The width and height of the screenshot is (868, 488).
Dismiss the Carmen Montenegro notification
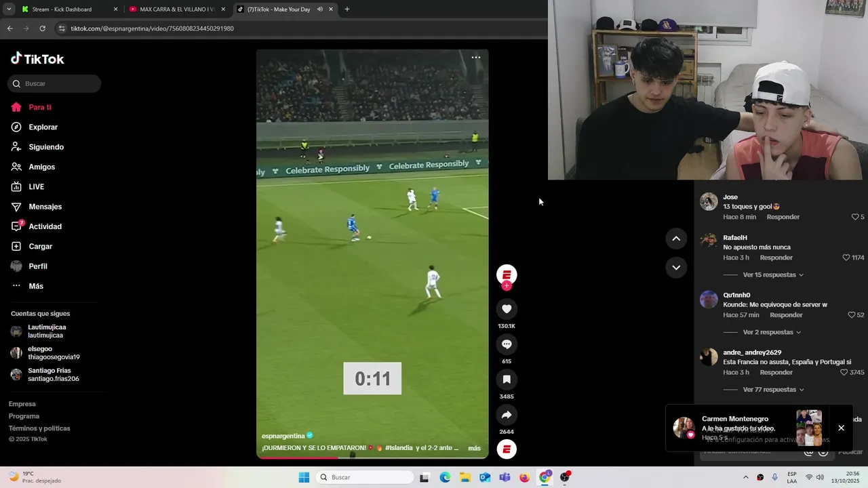pyautogui.click(x=841, y=428)
